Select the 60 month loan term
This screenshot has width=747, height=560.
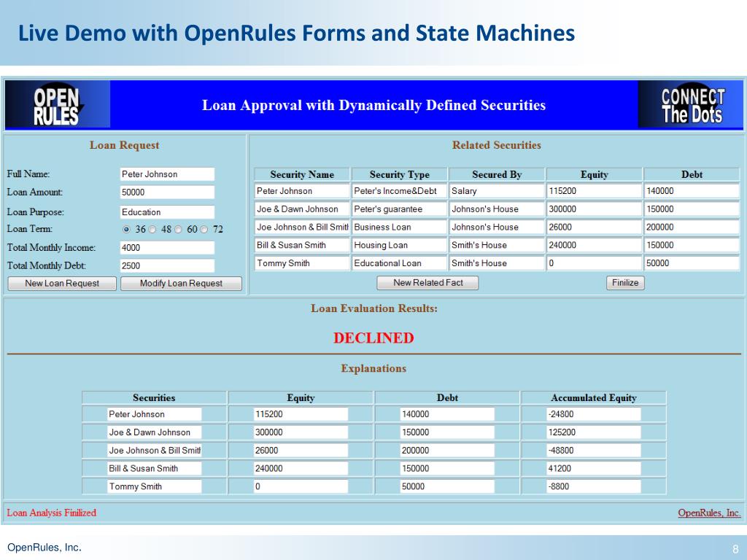tap(178, 230)
